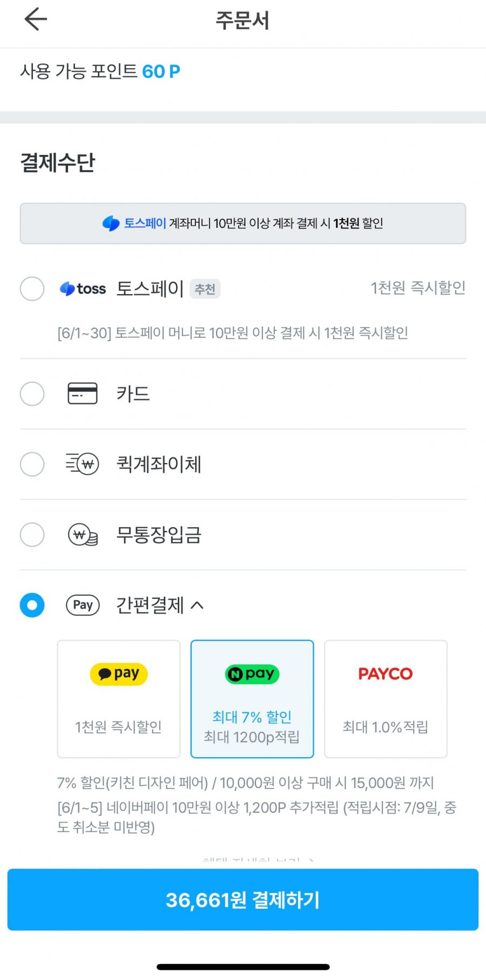Tap the Pay badge icon

point(83,605)
